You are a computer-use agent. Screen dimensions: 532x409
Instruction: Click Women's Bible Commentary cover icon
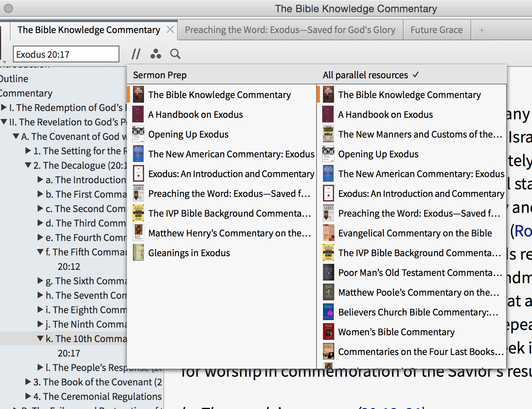(328, 332)
